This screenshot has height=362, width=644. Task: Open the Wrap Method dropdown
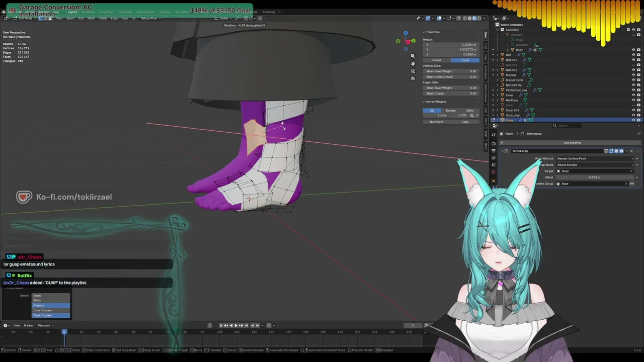595,158
